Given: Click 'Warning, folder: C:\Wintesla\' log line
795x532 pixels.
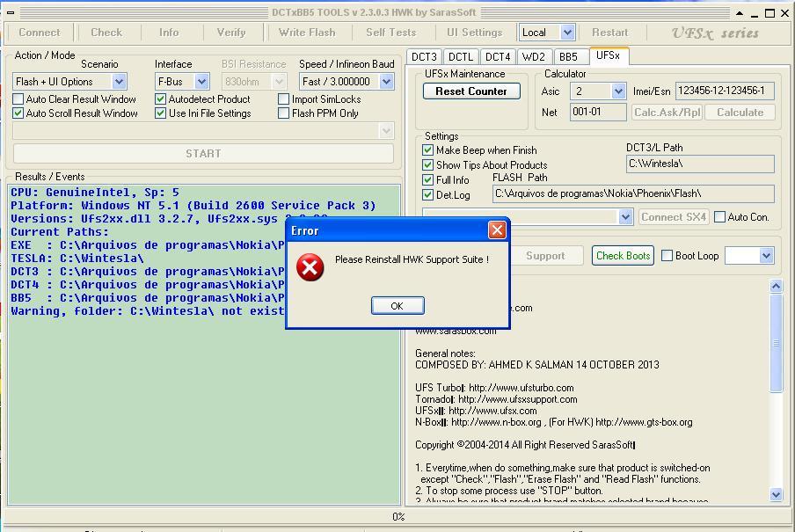Looking at the screenshot, I should [148, 311].
